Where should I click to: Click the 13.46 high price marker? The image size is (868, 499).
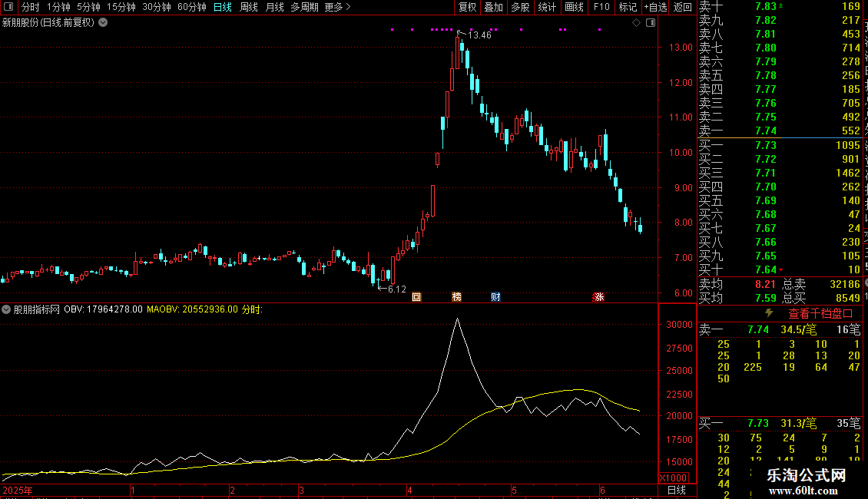point(479,35)
